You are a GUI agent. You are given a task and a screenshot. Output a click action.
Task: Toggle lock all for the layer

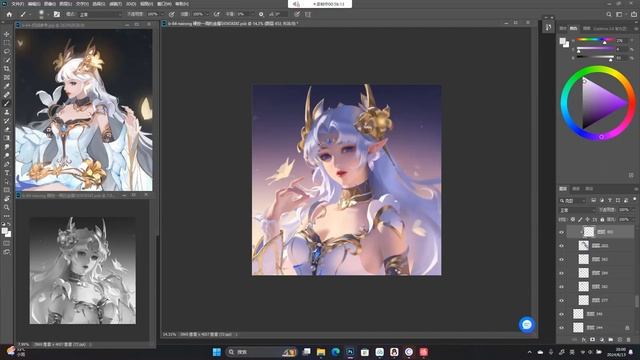(x=602, y=220)
